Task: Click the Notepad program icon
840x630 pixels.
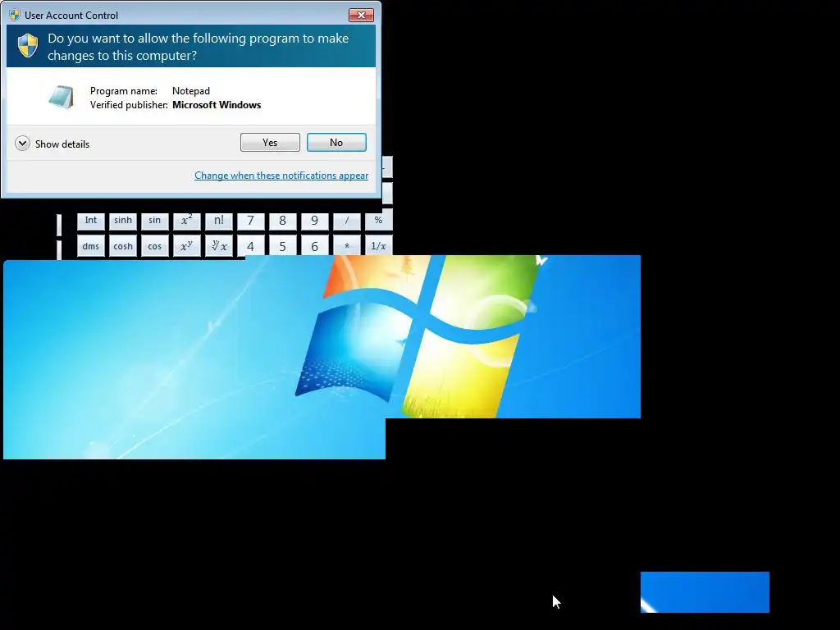Action: (x=61, y=97)
